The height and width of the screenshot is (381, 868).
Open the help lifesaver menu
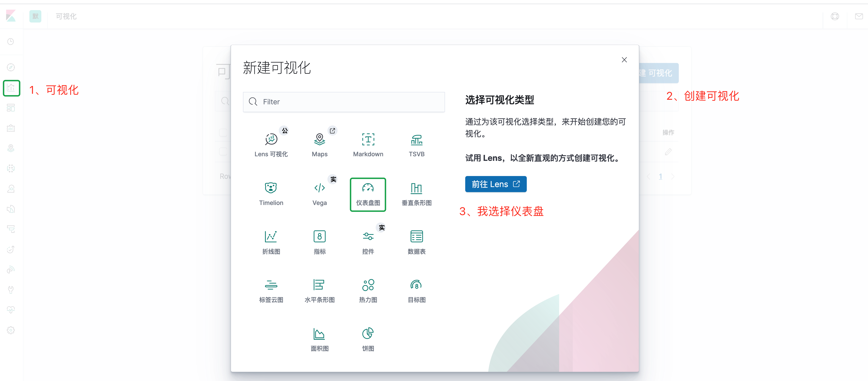pos(835,16)
